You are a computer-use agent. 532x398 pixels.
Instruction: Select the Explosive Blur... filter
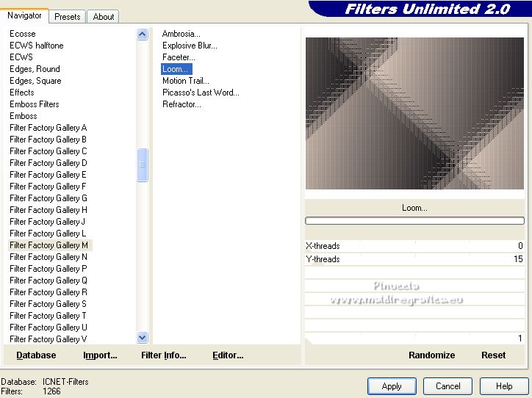tap(190, 46)
